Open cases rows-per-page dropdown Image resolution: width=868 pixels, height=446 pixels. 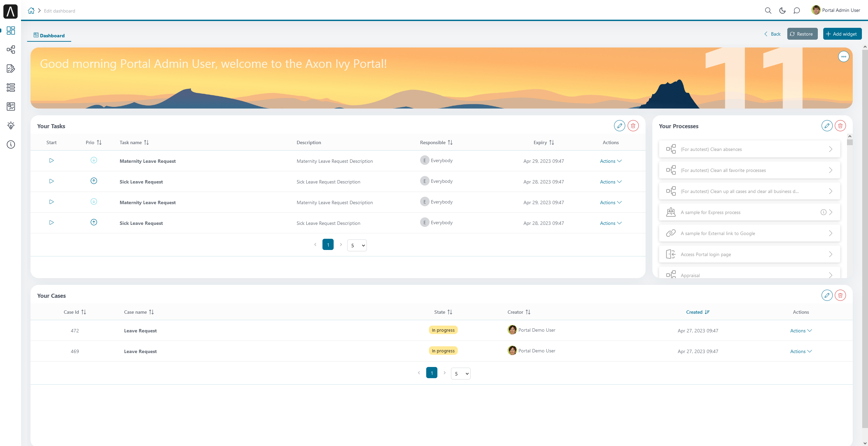461,373
